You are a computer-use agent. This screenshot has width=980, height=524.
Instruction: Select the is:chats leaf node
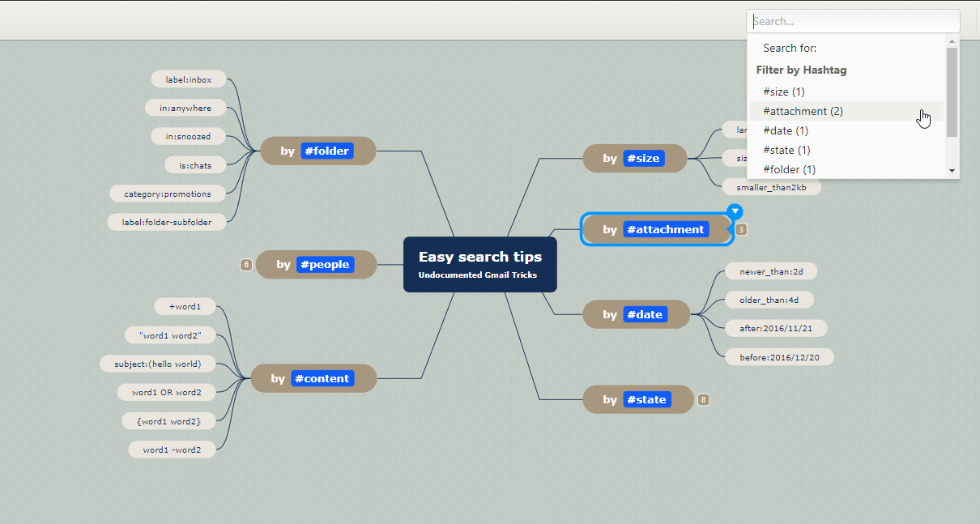coord(195,165)
